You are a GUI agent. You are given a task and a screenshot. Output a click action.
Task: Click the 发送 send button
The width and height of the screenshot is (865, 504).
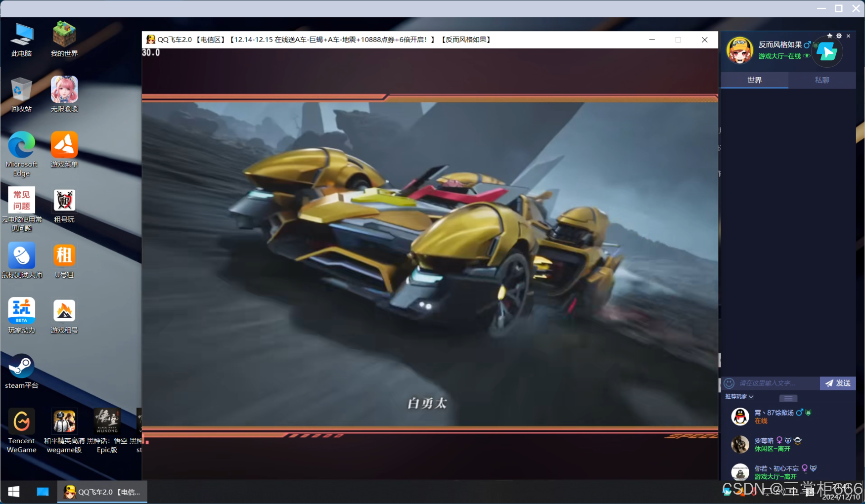tap(838, 383)
